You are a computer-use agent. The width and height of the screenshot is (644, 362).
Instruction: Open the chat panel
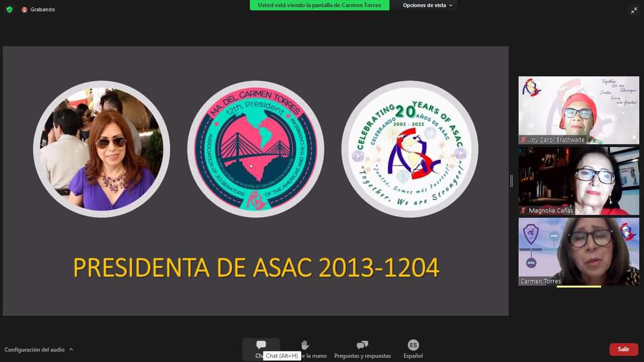point(261,345)
